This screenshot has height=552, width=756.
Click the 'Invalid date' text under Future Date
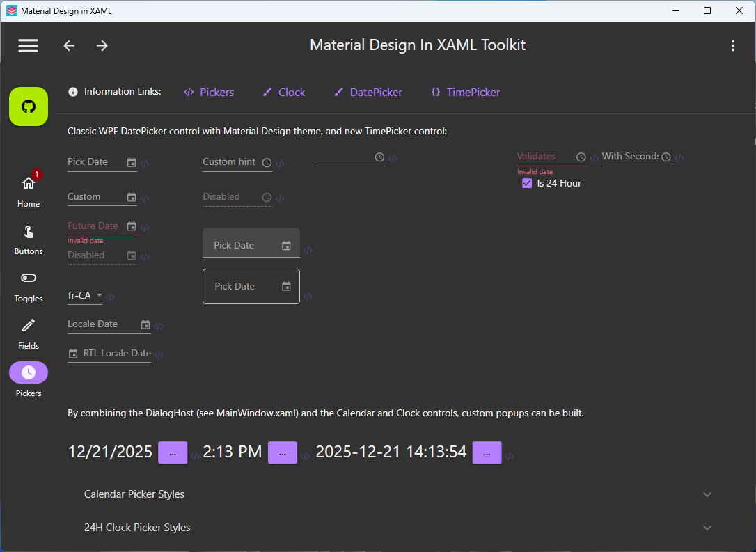86,241
